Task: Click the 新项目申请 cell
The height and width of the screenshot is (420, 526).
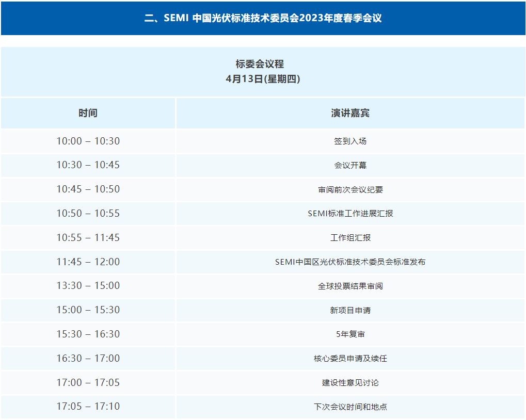Action: tap(350, 310)
